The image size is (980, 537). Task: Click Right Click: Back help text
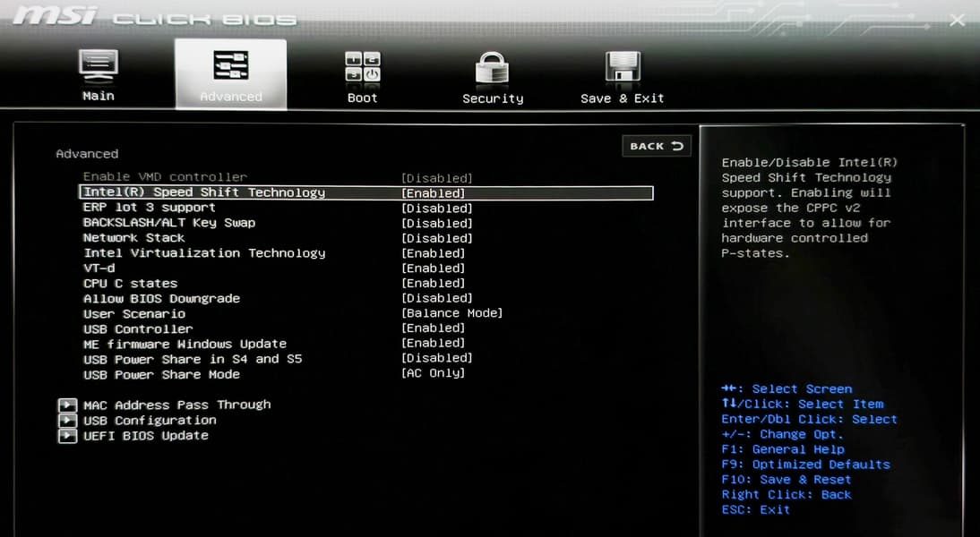787,494
